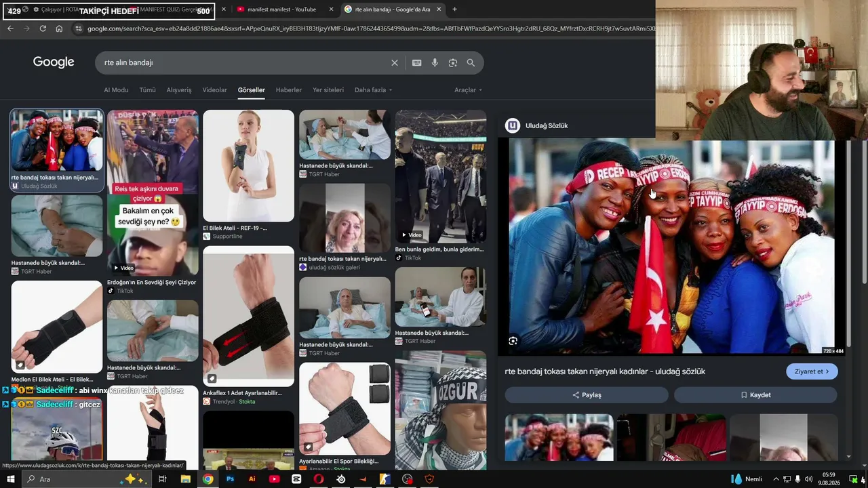This screenshot has height=488, width=868.
Task: Select the Görseller tab
Action: pos(251,90)
